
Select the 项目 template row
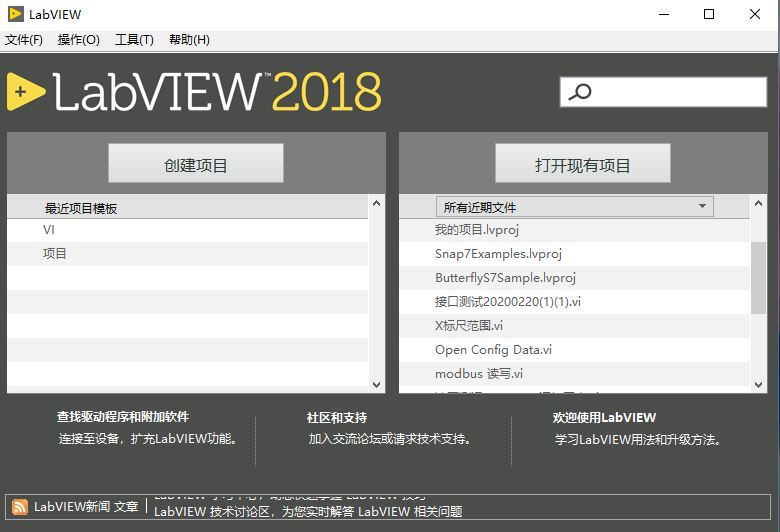(x=188, y=254)
